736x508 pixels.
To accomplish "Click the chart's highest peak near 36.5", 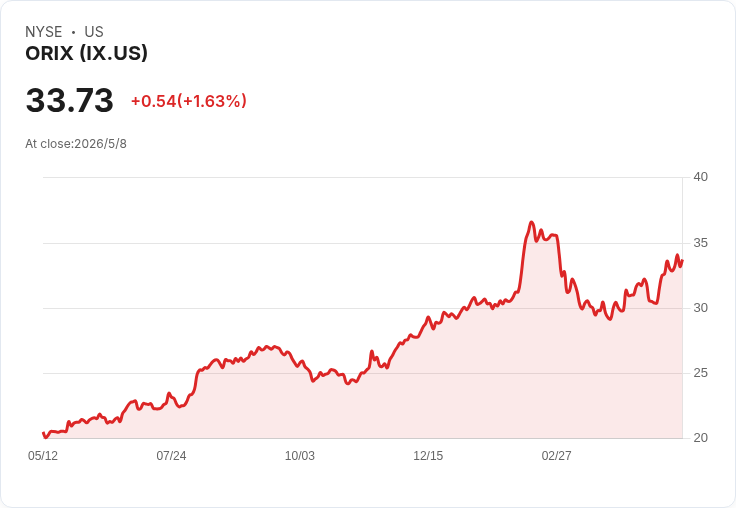I will point(531,222).
